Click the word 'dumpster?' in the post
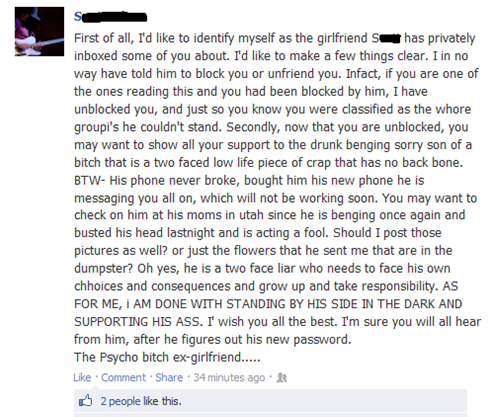The image size is (492, 417). (103, 269)
